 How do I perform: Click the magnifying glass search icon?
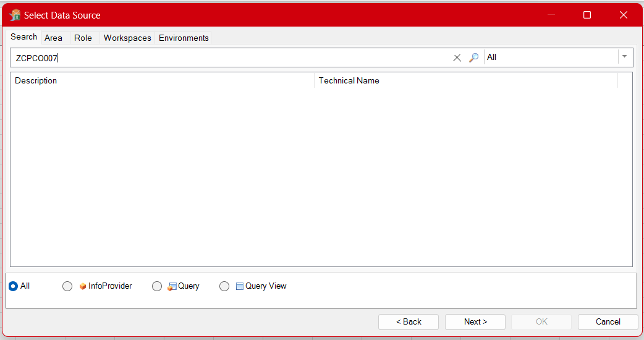474,57
